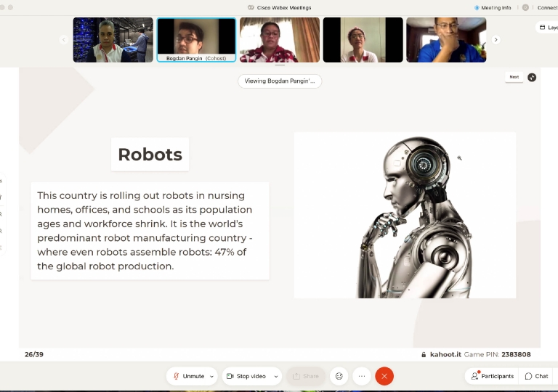The image size is (558, 392).
Task: Click the Robots slide title
Action: click(x=150, y=155)
